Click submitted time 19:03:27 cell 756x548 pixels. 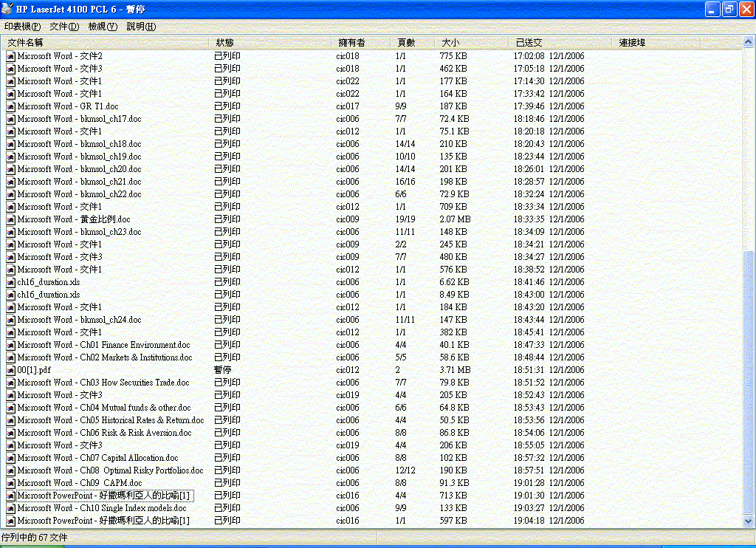[549, 508]
